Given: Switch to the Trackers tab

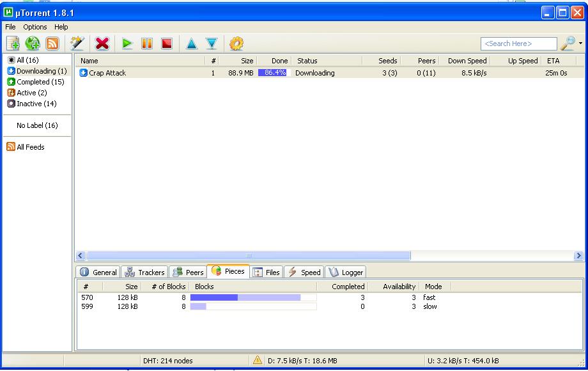Looking at the screenshot, I should [144, 272].
